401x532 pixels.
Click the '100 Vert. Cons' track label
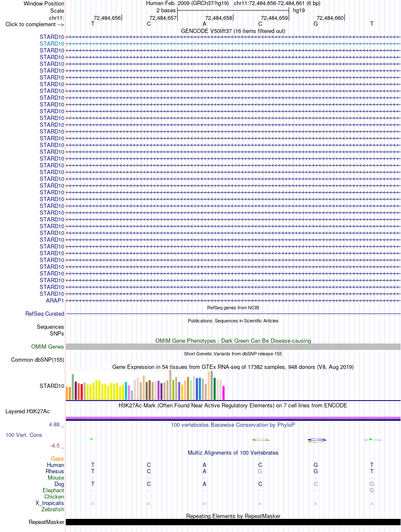(24, 435)
